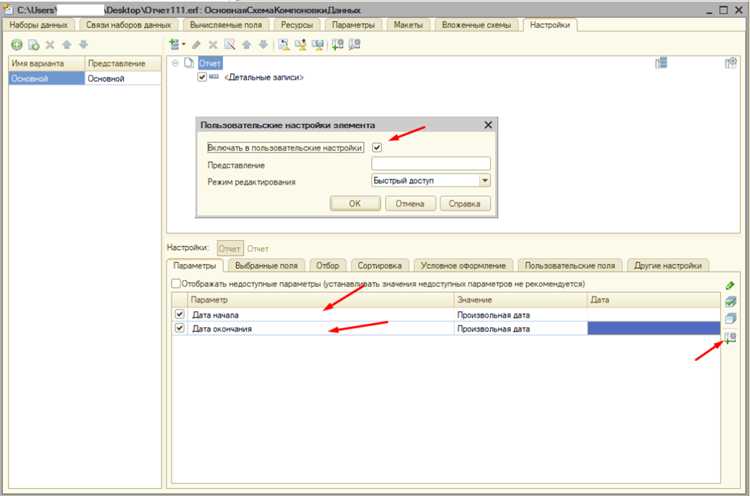The image size is (750, 496).
Task: Open the Макеты tab
Action: pos(408,25)
